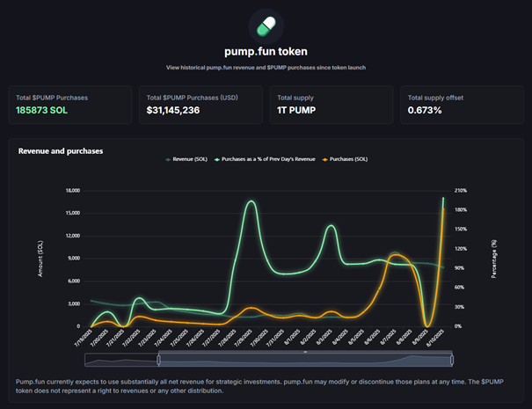Click the pump.fun token title
The image size is (532, 409).
pyautogui.click(x=266, y=52)
